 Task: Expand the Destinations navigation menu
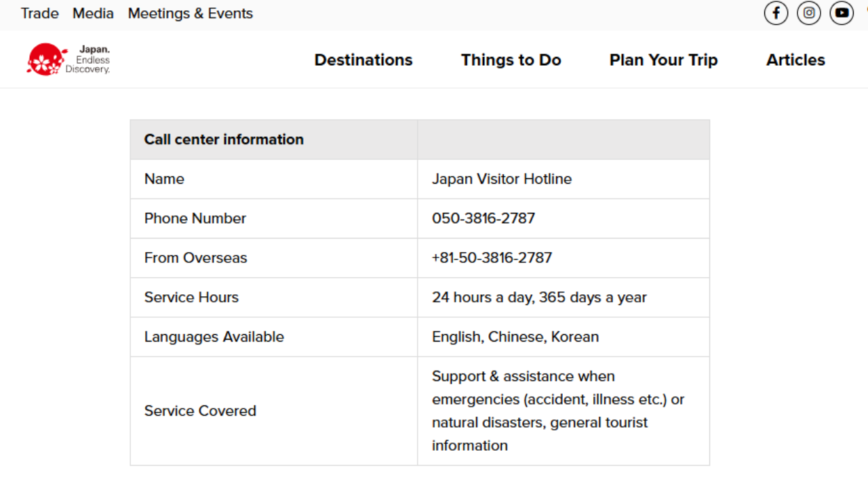(x=363, y=60)
